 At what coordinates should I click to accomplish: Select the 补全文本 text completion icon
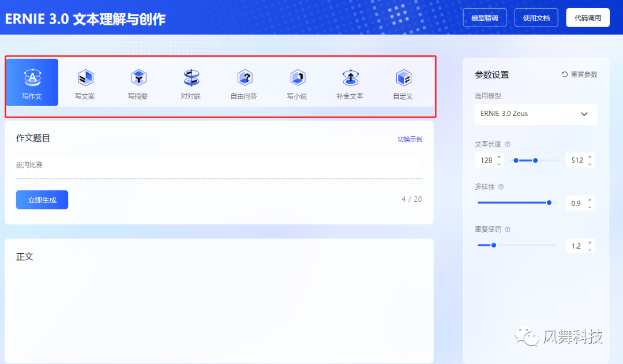click(x=351, y=77)
